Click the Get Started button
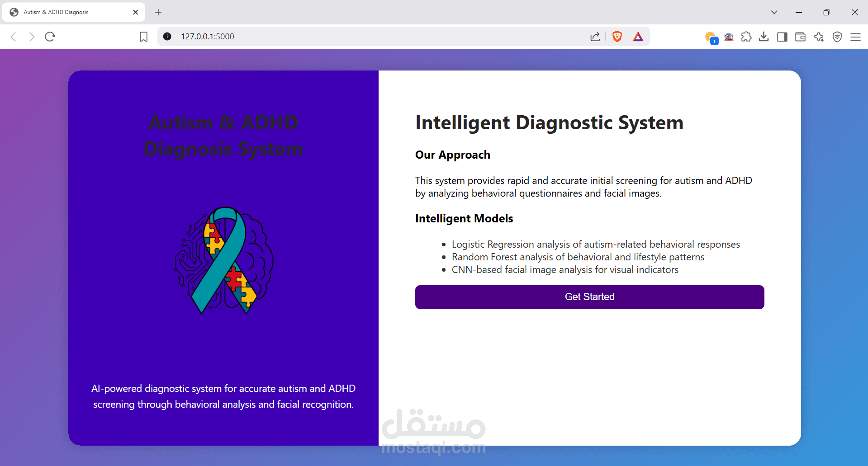This screenshot has height=466, width=868. pyautogui.click(x=589, y=297)
